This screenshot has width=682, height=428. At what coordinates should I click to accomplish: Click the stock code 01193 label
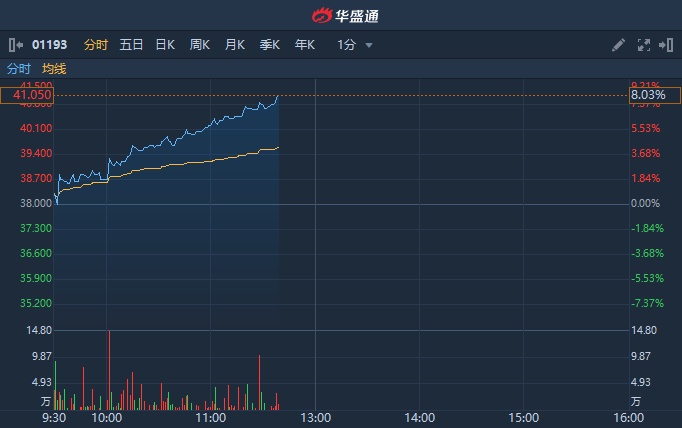click(49, 45)
